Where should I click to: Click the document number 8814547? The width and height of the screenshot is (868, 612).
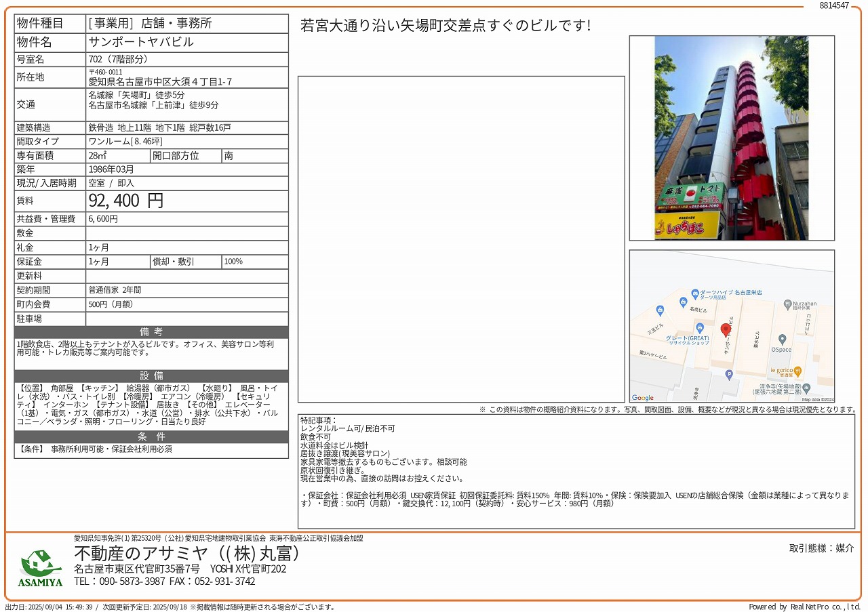pos(834,5)
